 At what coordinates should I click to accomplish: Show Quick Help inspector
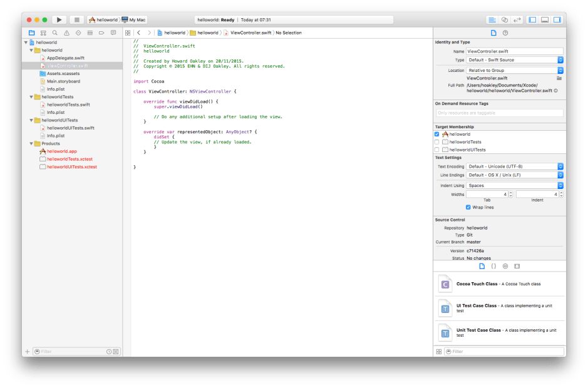click(505, 33)
